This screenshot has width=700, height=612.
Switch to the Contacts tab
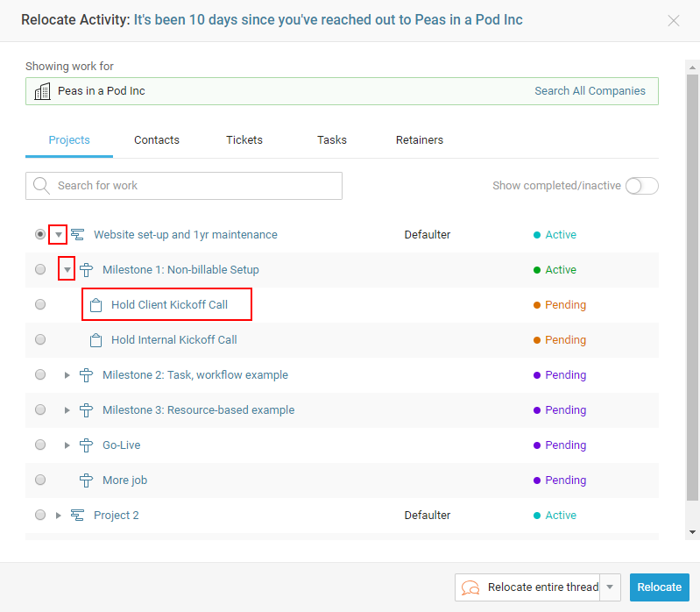[x=157, y=140]
